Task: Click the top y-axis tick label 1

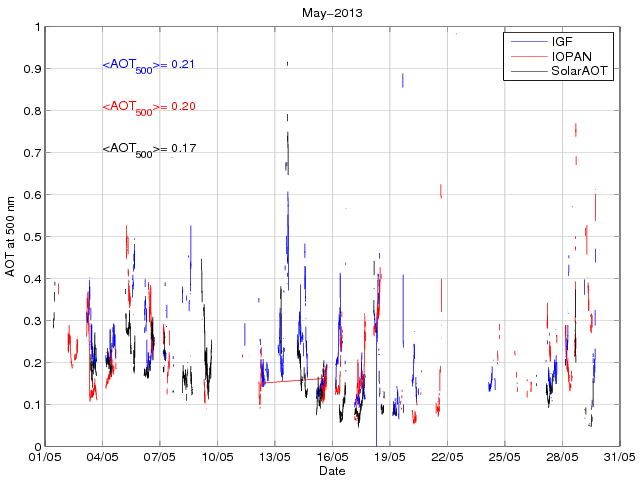Action: [36, 27]
